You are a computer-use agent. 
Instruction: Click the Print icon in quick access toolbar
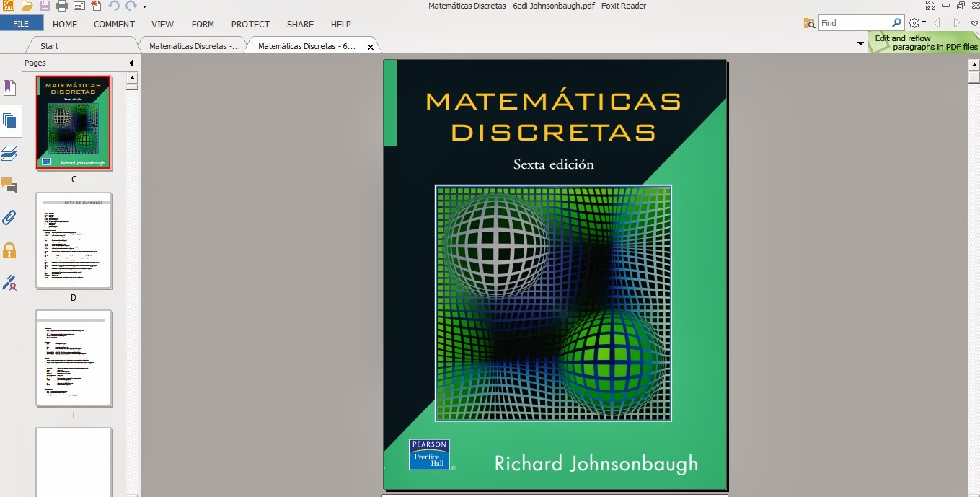tap(62, 6)
